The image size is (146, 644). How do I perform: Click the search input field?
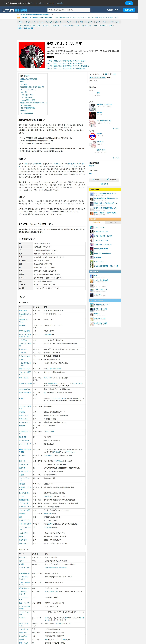click(69, 10)
